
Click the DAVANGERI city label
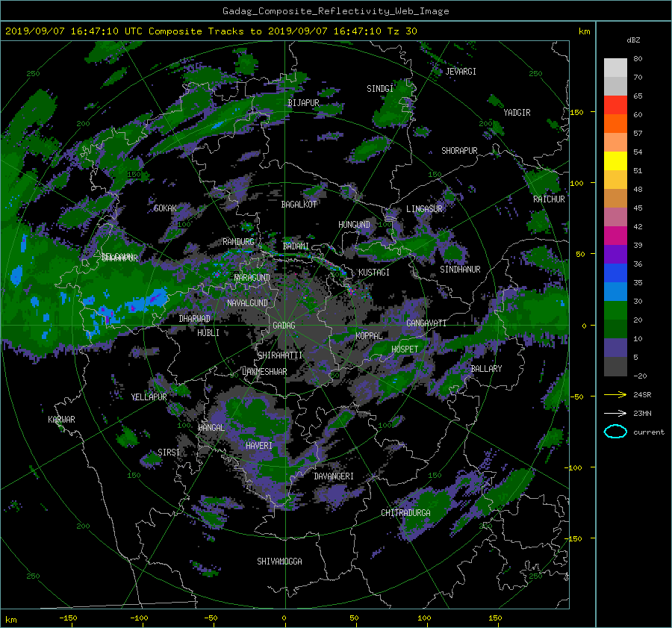[334, 476]
